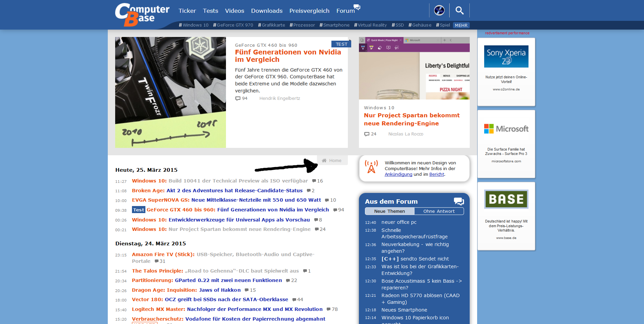
Task: Click the #Smartphone tag
Action: (x=334, y=25)
